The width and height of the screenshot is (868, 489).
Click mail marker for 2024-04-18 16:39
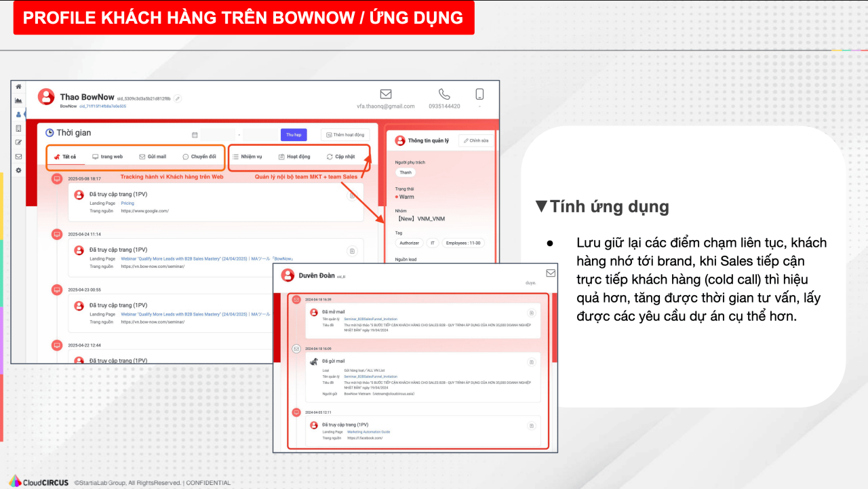296,299
